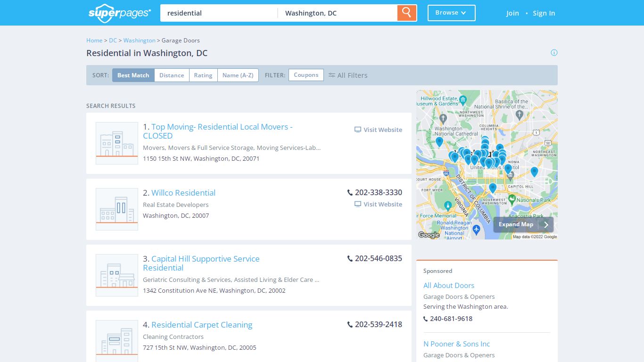644x362 pixels.
Task: Toggle the Coupons filter
Action: 306,75
